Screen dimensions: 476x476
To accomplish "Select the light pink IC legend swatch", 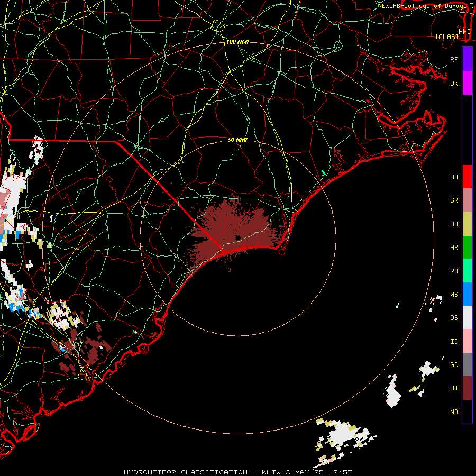I will 467,341.
